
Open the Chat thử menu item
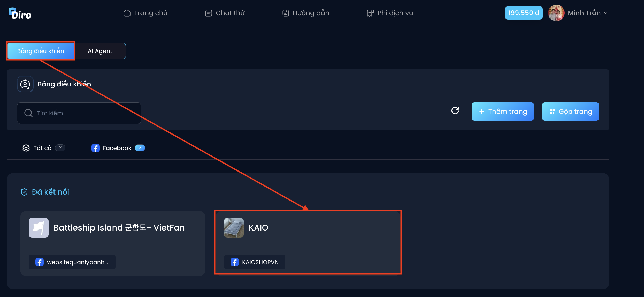tap(225, 13)
